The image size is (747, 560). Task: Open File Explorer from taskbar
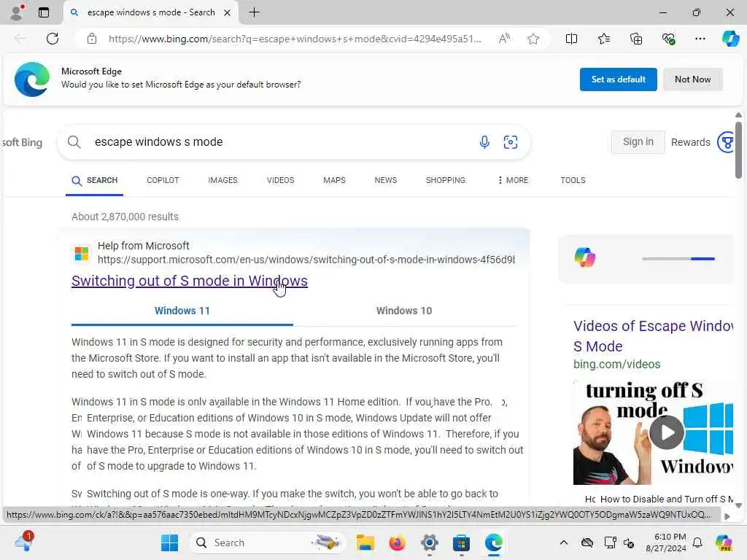pyautogui.click(x=365, y=542)
